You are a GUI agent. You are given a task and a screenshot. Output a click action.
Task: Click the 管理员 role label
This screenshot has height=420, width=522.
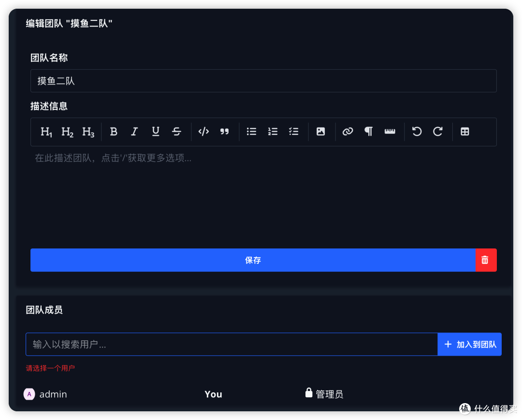coord(329,394)
